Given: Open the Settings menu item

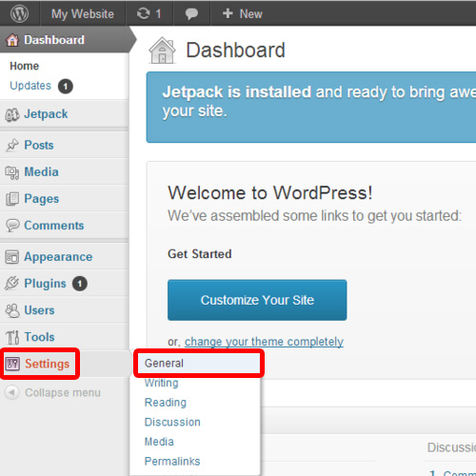Looking at the screenshot, I should tap(47, 364).
